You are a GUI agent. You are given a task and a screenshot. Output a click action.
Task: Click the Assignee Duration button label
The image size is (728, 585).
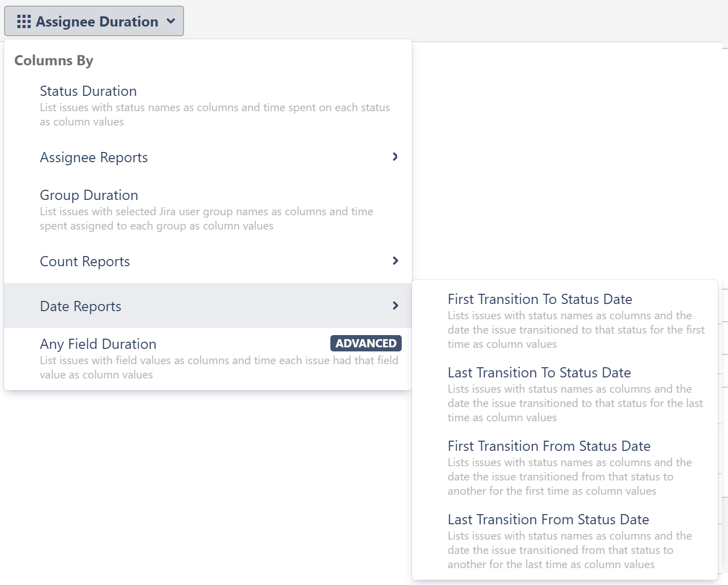pos(97,21)
